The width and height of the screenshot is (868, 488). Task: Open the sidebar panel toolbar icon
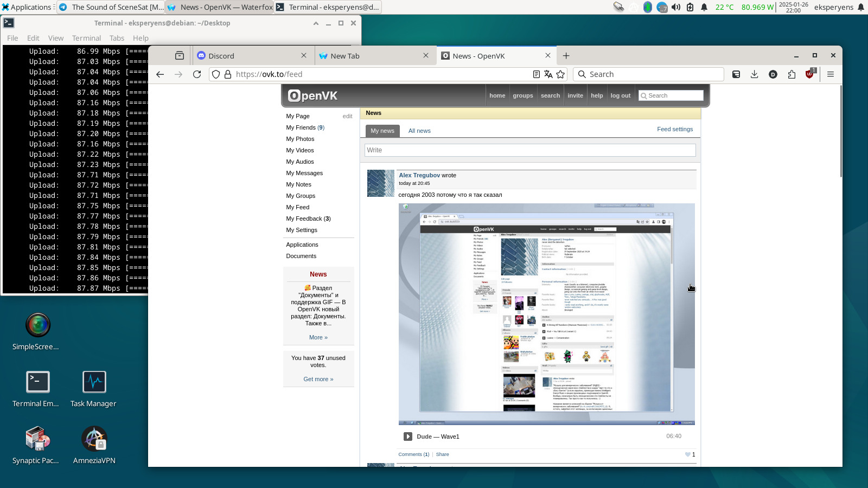[736, 74]
